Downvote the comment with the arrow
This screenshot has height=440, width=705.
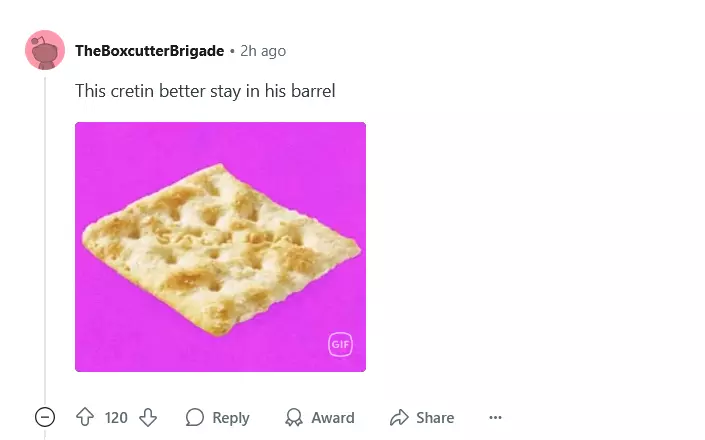(x=147, y=417)
